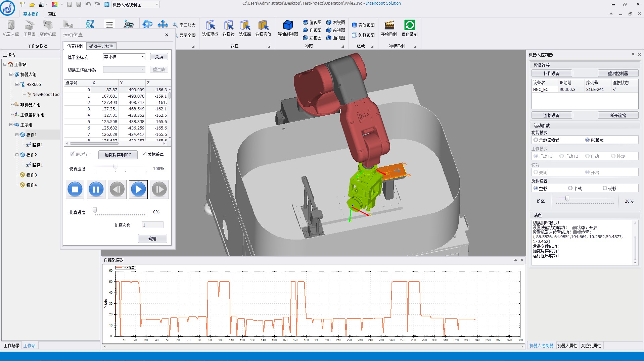The width and height of the screenshot is (644, 361).
Task: Click the open folder icon in quick toolbar
Action: point(32,4)
